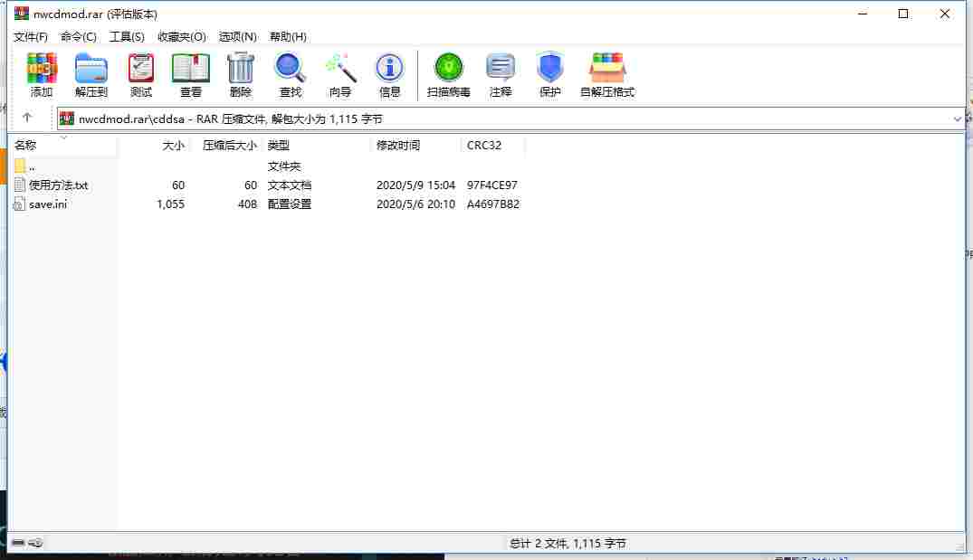The image size is (973, 560).
Task: Click the drive icon in status bar
Action: [18, 543]
